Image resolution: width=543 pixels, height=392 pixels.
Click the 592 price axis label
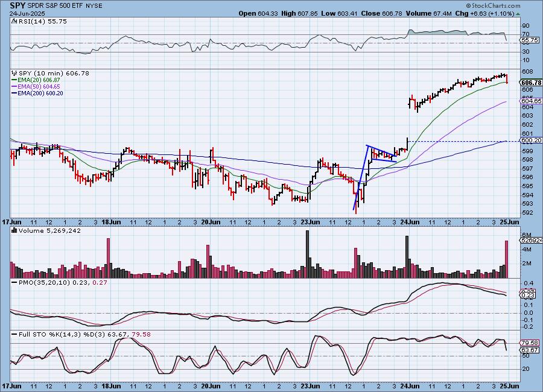tap(527, 213)
